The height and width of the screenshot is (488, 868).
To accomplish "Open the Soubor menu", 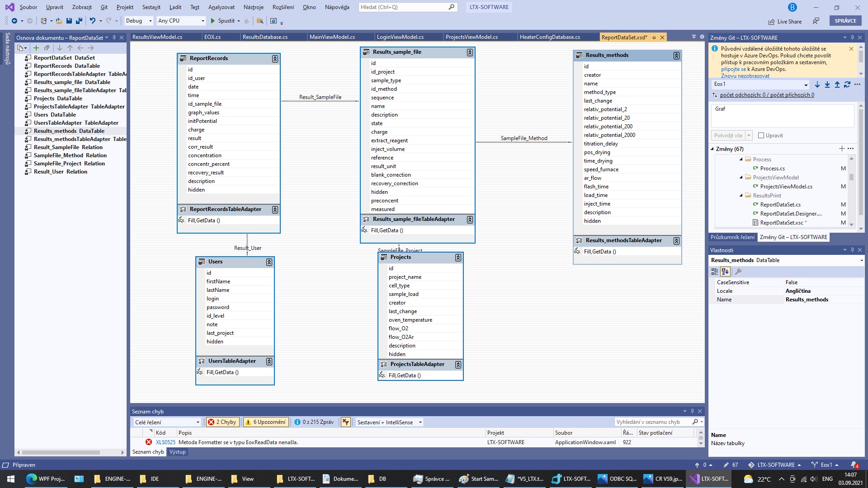I will 28,7.
